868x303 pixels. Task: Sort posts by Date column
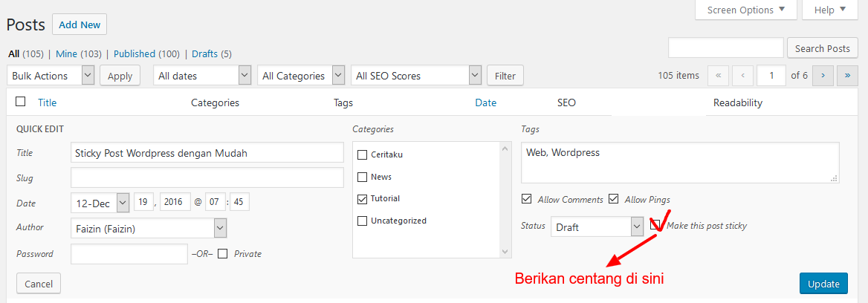[x=485, y=102]
